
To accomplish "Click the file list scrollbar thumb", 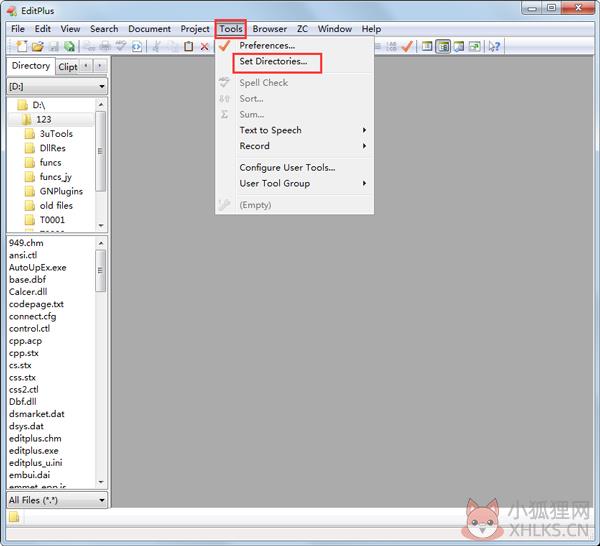I will (x=101, y=271).
